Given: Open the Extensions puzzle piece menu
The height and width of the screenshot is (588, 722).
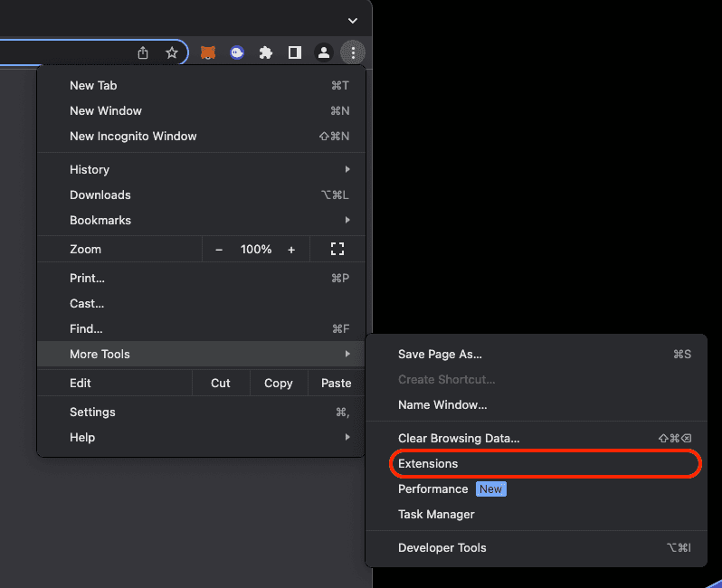Looking at the screenshot, I should (x=266, y=52).
